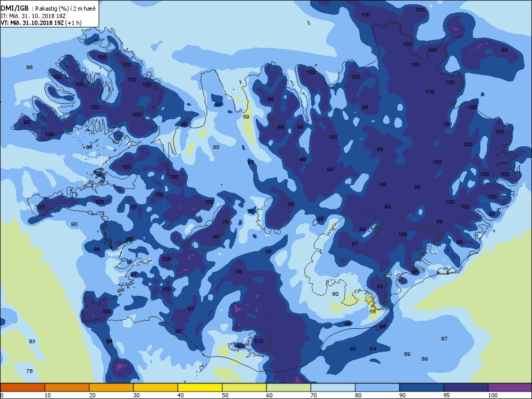Click the purple legend swatch above 100
The height and width of the screenshot is (399, 532).
[510, 387]
